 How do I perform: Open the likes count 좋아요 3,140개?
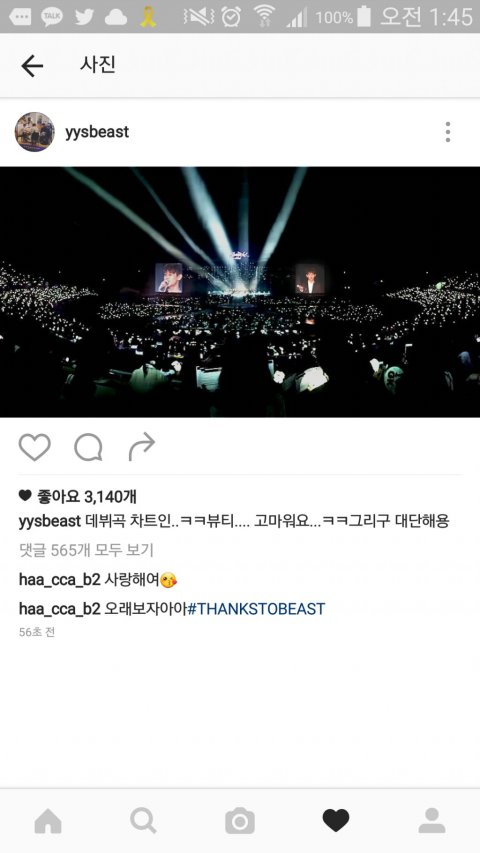(78, 496)
